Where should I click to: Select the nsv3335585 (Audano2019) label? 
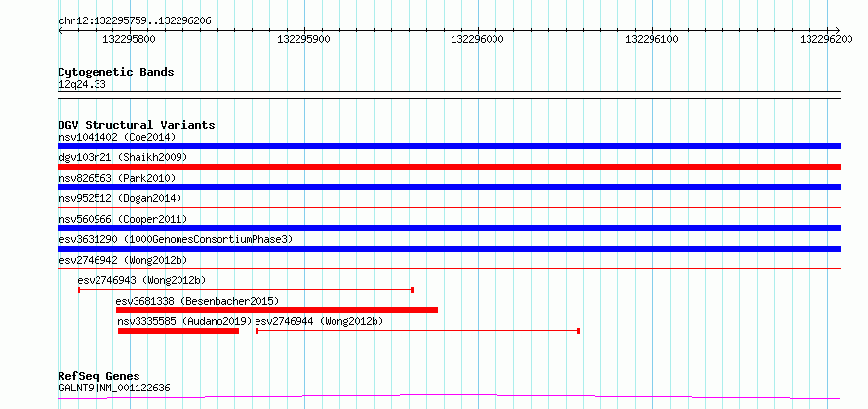(184, 321)
